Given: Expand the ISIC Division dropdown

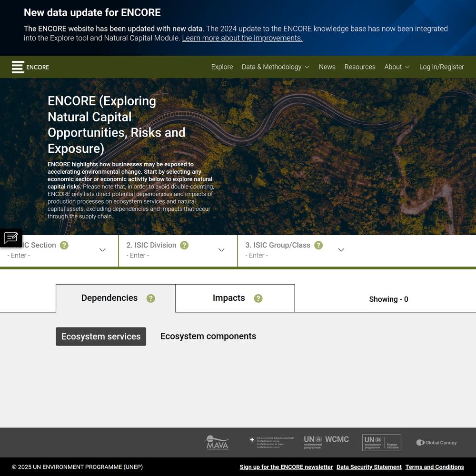Looking at the screenshot, I should pos(221,250).
